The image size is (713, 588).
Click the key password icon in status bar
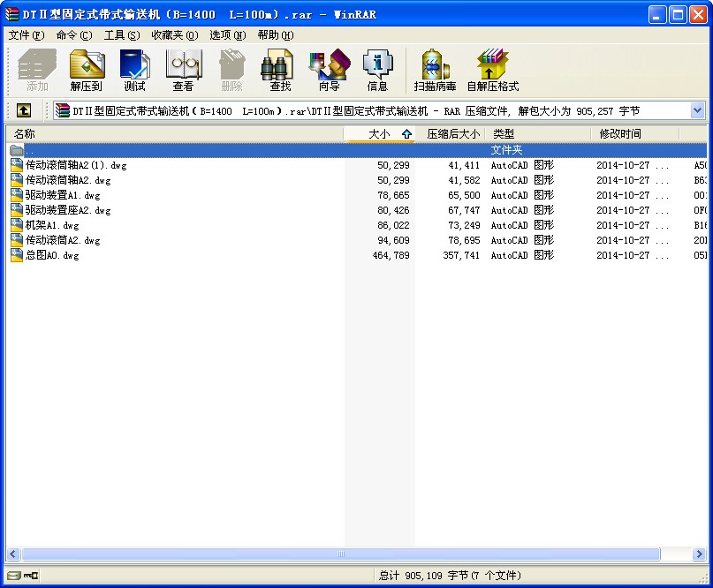[31, 576]
